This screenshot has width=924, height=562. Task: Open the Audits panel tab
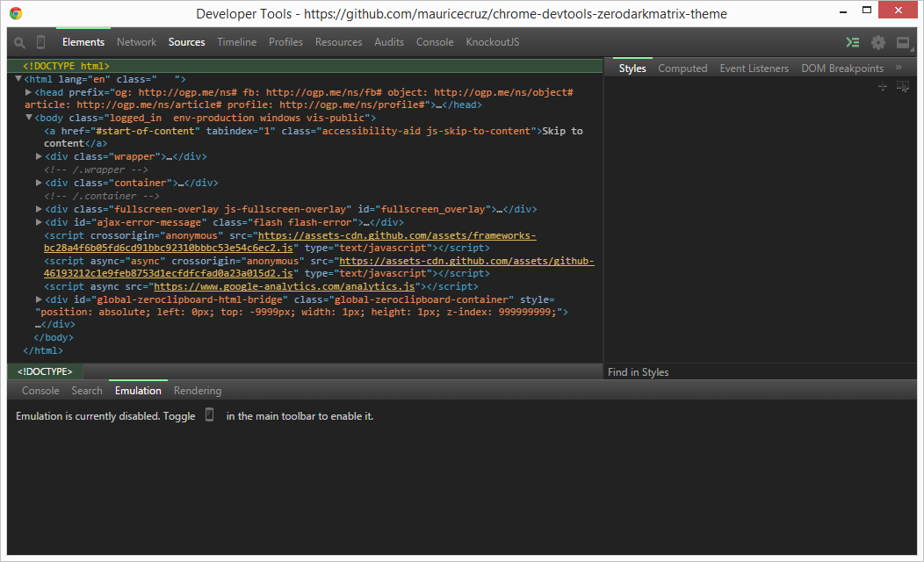coord(389,42)
